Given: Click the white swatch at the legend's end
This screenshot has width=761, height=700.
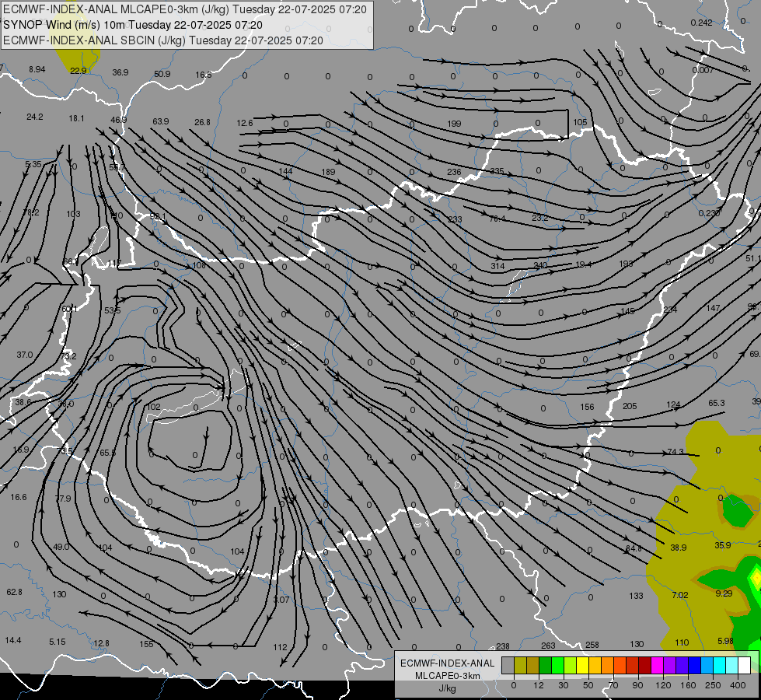Looking at the screenshot, I should 745,665.
